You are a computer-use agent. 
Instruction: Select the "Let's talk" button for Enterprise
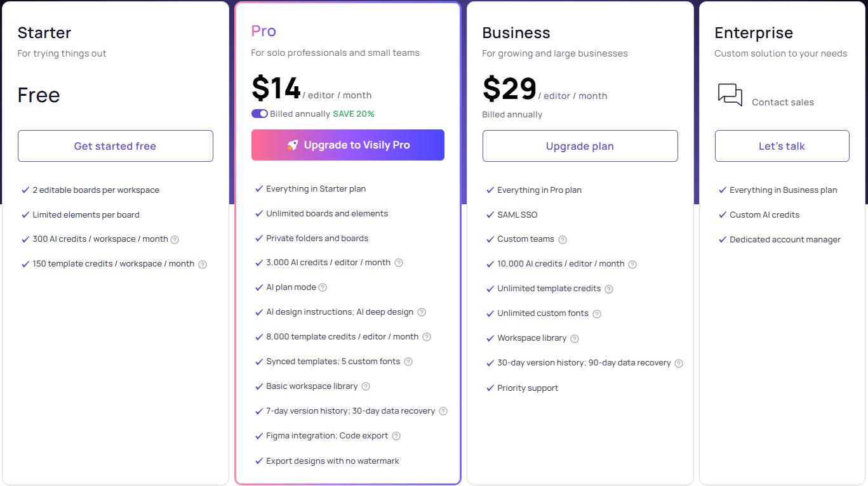pyautogui.click(x=782, y=146)
